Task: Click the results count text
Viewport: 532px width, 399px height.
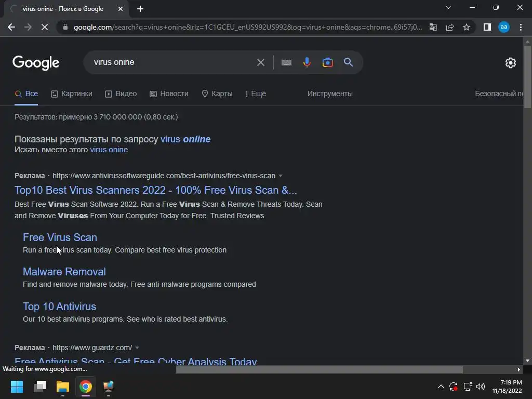Action: tap(96, 117)
